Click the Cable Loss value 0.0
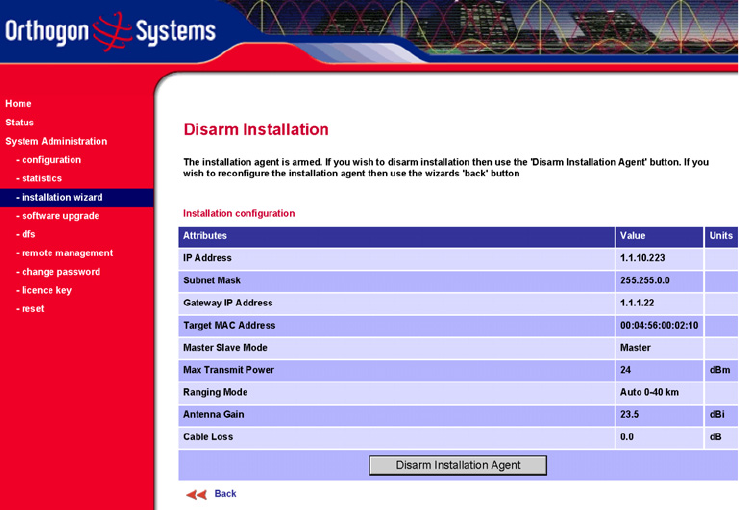This screenshot has width=739, height=510. click(627, 437)
